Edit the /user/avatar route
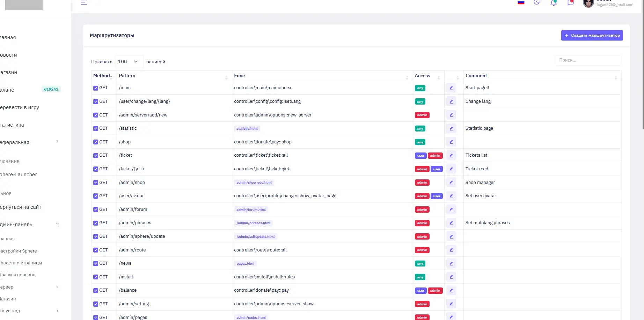Viewport: 644px width, 320px height. [451, 196]
